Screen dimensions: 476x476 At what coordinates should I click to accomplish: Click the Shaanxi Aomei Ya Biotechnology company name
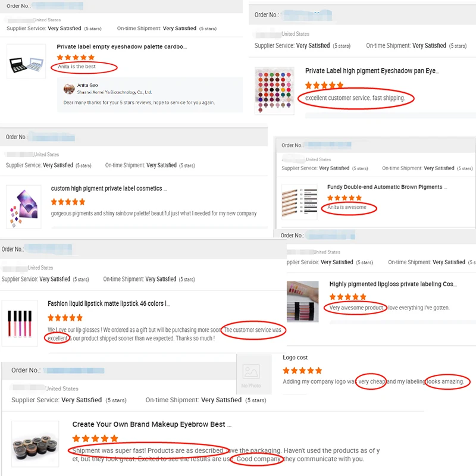(x=114, y=92)
